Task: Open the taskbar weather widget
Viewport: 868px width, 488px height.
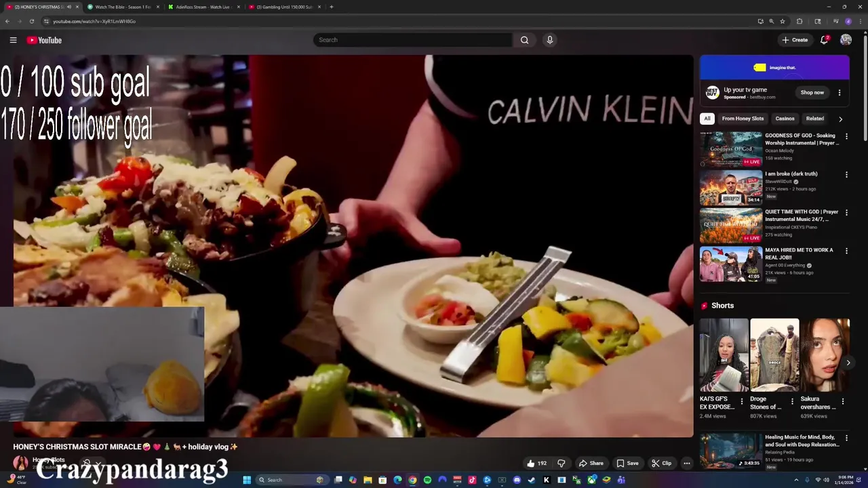Action: tap(16, 480)
